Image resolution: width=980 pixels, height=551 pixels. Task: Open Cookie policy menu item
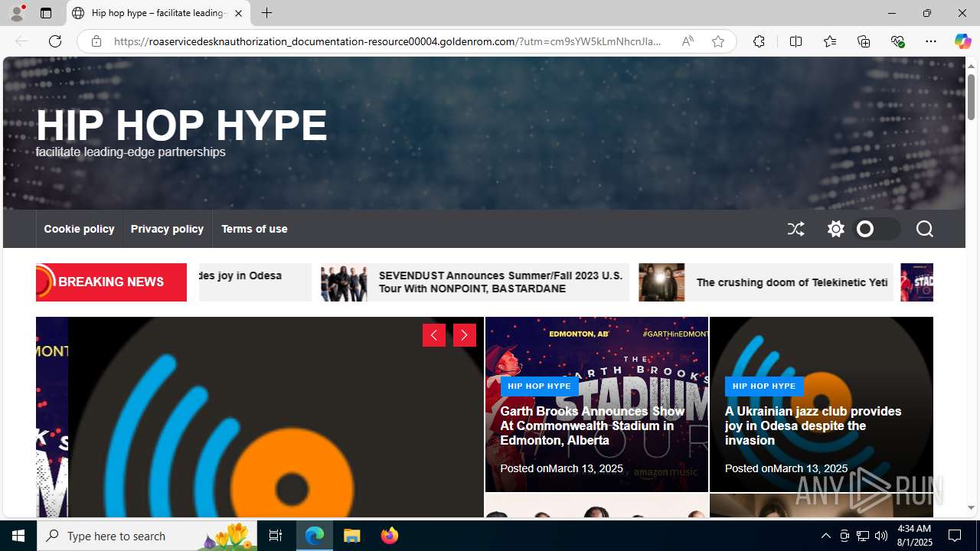click(79, 229)
